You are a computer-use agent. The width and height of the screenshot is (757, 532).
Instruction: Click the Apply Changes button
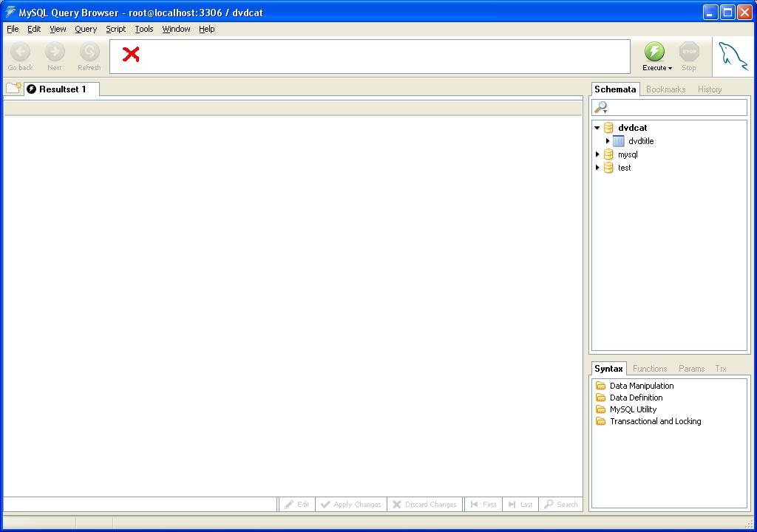pyautogui.click(x=351, y=504)
